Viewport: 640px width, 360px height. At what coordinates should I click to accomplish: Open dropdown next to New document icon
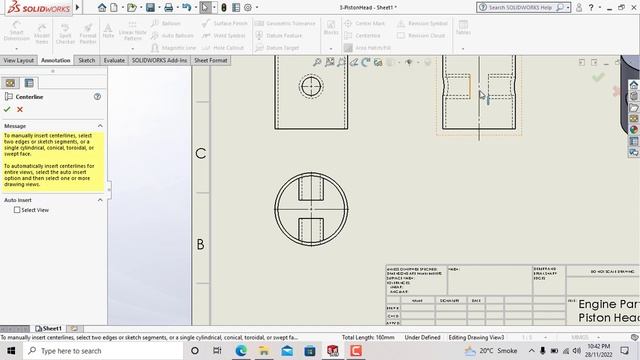tap(122, 7)
